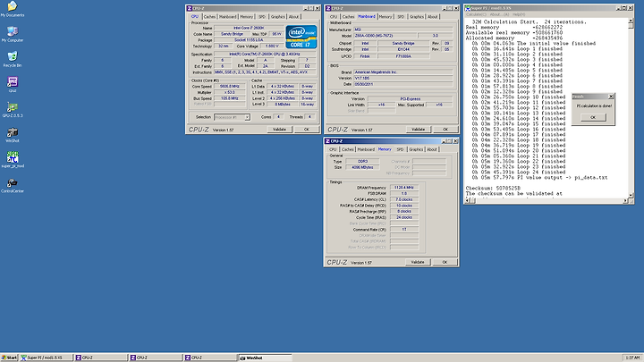Click the '32M Calculation Start' line
Viewport: 644px width, 362px height.
[x=530, y=21]
